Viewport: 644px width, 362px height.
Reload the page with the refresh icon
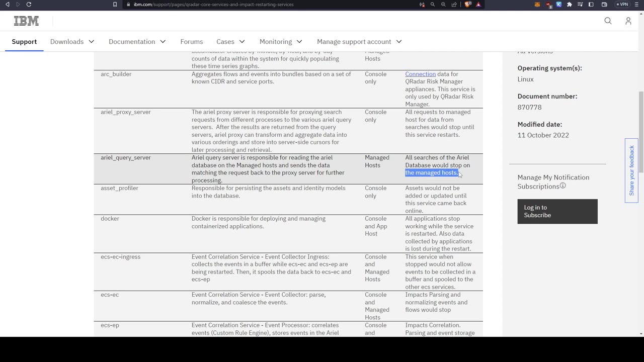29,5
